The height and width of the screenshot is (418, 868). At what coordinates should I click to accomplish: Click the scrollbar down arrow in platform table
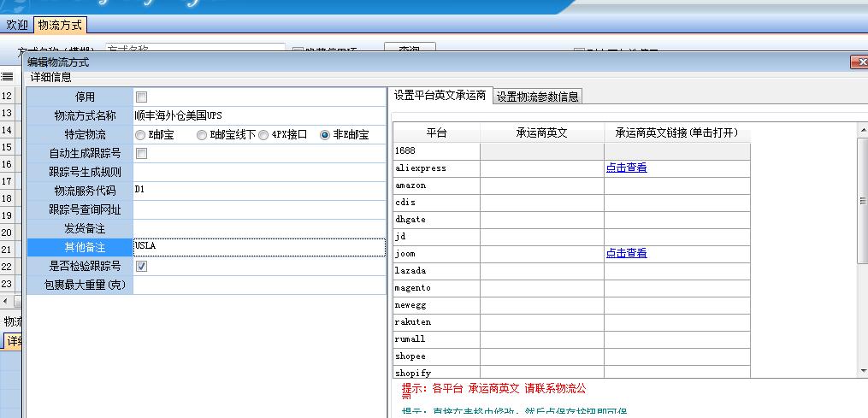862,371
